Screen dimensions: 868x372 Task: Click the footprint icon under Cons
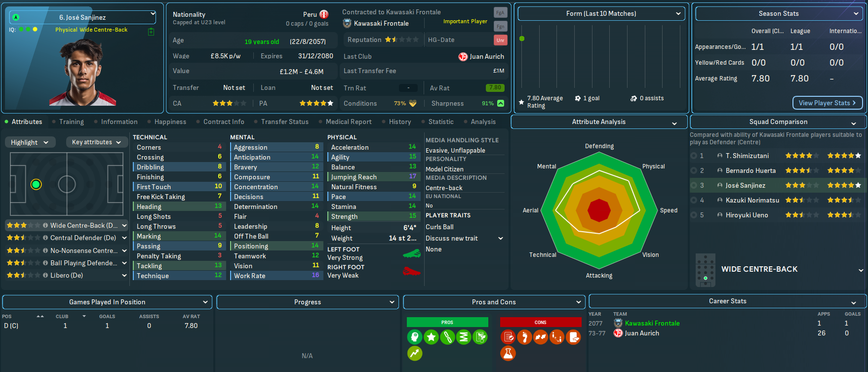pos(524,337)
